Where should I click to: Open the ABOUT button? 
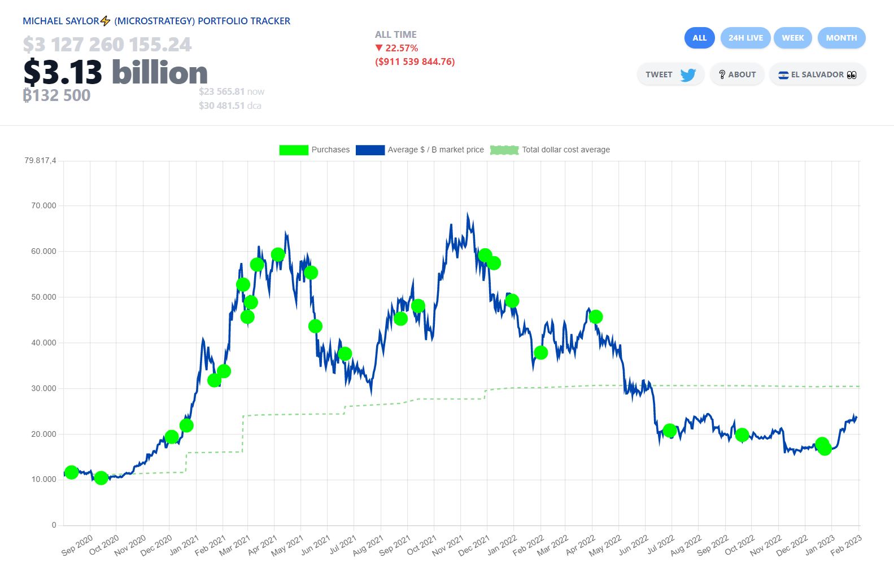pos(737,74)
